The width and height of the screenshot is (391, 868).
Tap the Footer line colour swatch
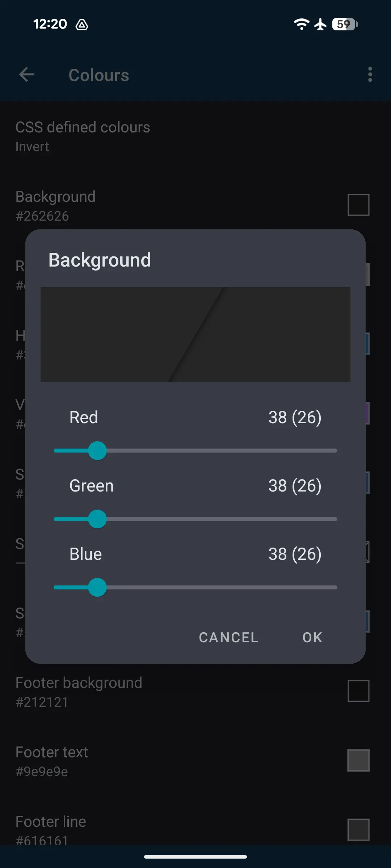(x=358, y=830)
